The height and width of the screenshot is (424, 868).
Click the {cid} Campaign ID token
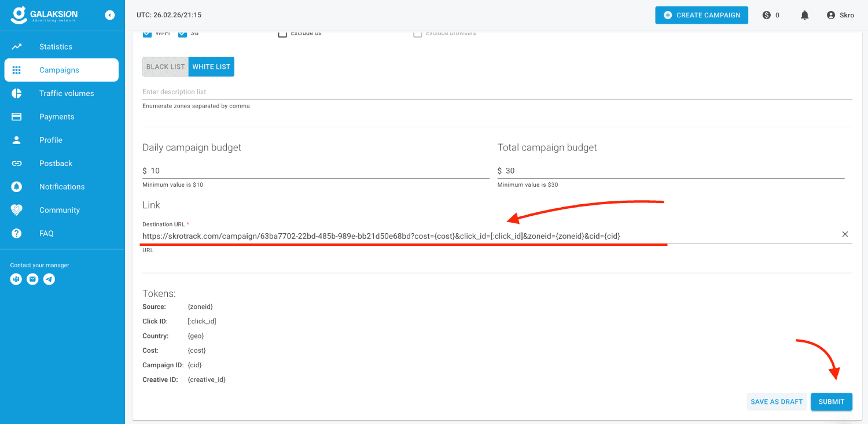[x=194, y=365]
